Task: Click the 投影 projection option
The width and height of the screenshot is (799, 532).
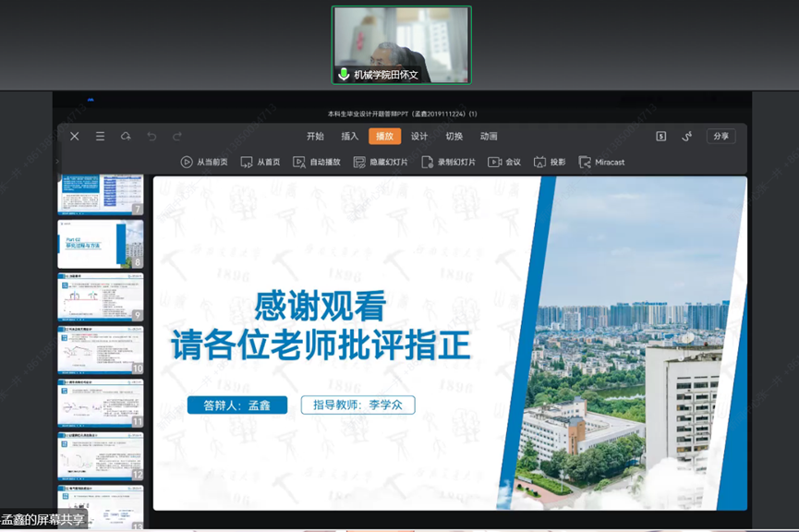Action: click(x=550, y=163)
